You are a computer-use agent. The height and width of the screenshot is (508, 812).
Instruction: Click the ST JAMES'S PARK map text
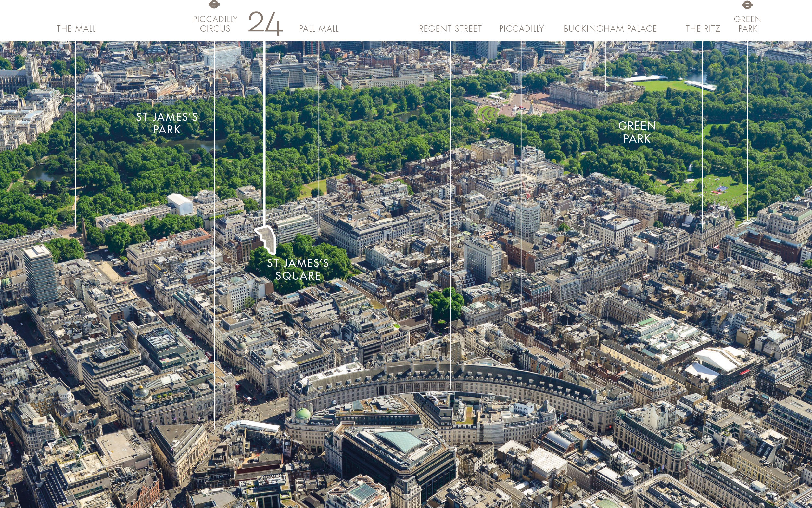coord(167,123)
